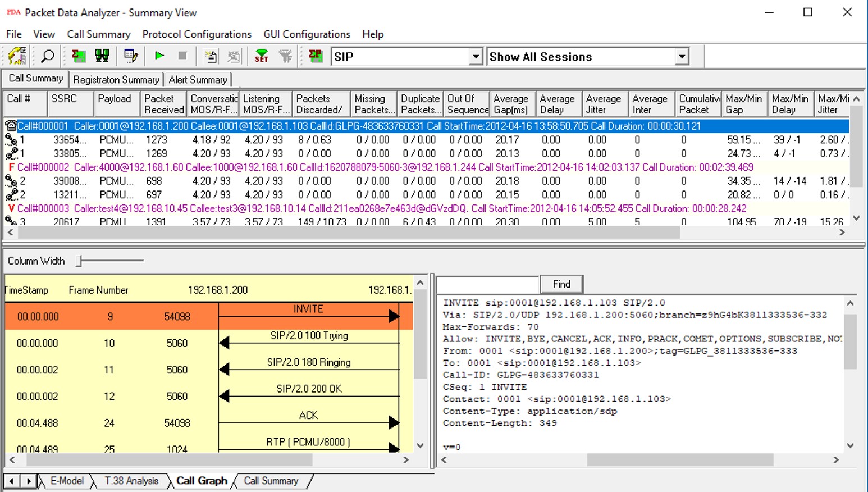This screenshot has width=868, height=492.
Task: Switch to the Registraton Summary tab
Action: 116,80
